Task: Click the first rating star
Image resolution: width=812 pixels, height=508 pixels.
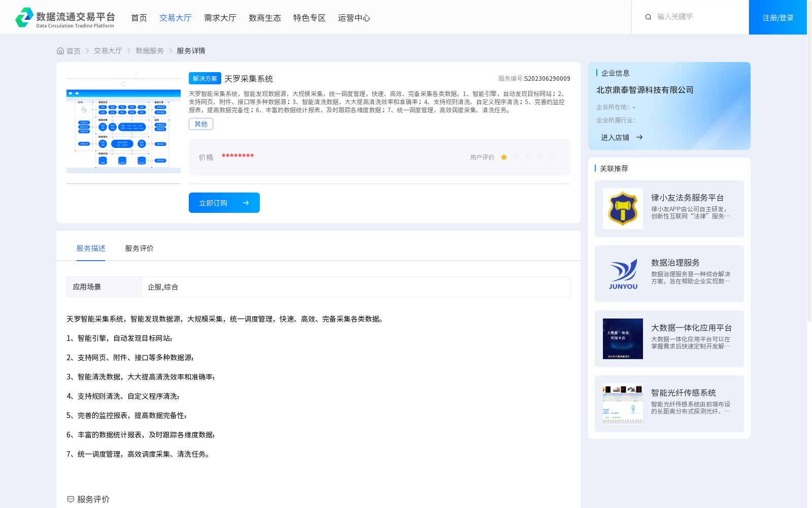Action: 504,157
